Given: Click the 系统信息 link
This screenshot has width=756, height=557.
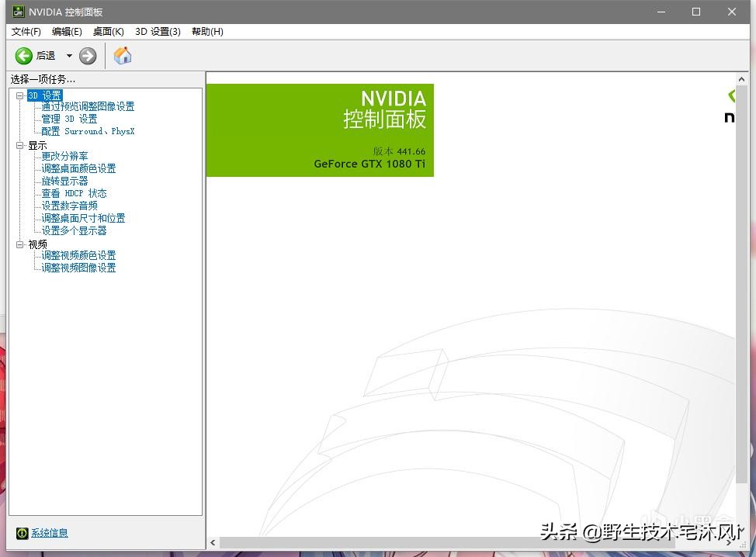Looking at the screenshot, I should coord(51,533).
